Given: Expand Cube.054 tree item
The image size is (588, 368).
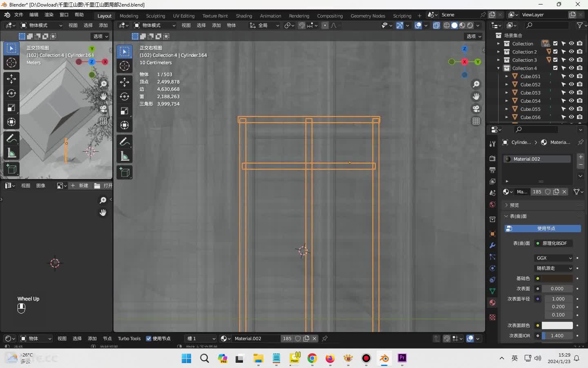Looking at the screenshot, I should point(506,101).
